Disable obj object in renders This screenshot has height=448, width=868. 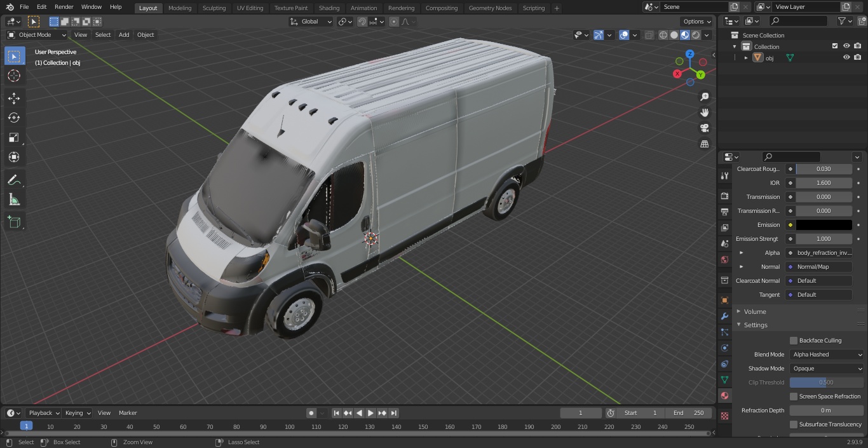click(x=857, y=58)
